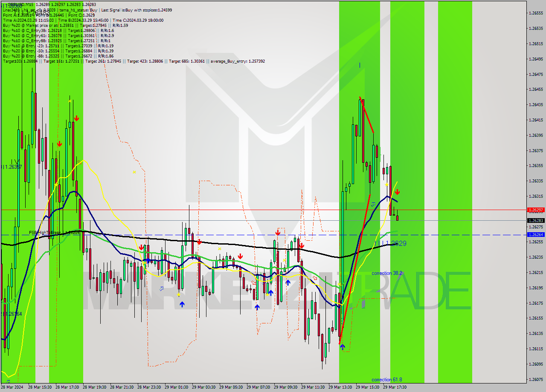
Task: Click the 29 Mar 09:30 time label
Action: tap(285, 387)
